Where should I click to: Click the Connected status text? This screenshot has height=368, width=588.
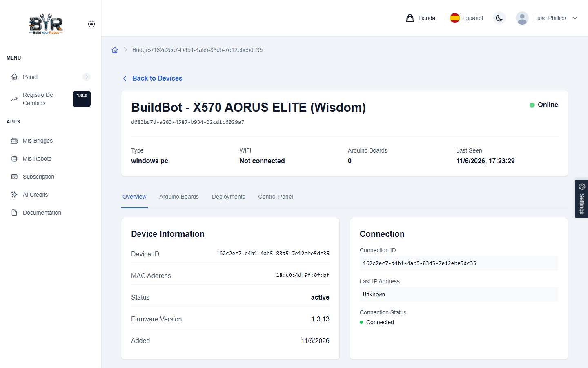coord(380,322)
